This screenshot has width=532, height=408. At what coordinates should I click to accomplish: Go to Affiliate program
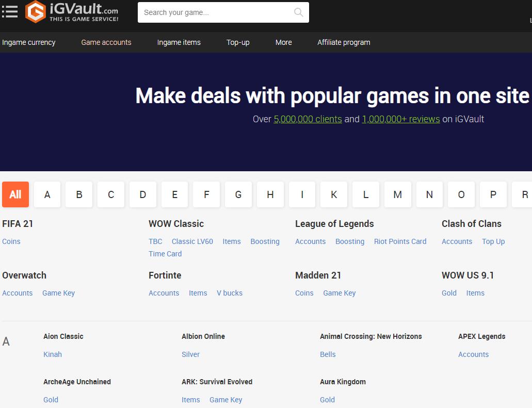[x=344, y=42]
